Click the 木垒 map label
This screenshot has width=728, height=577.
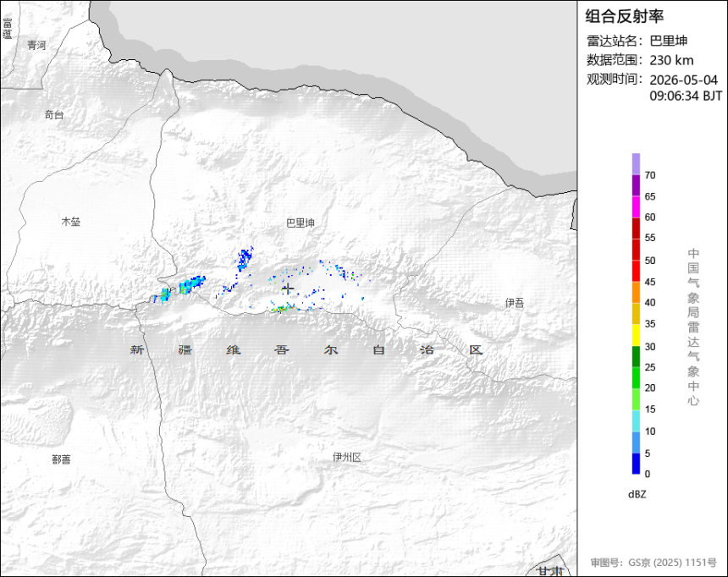click(71, 222)
